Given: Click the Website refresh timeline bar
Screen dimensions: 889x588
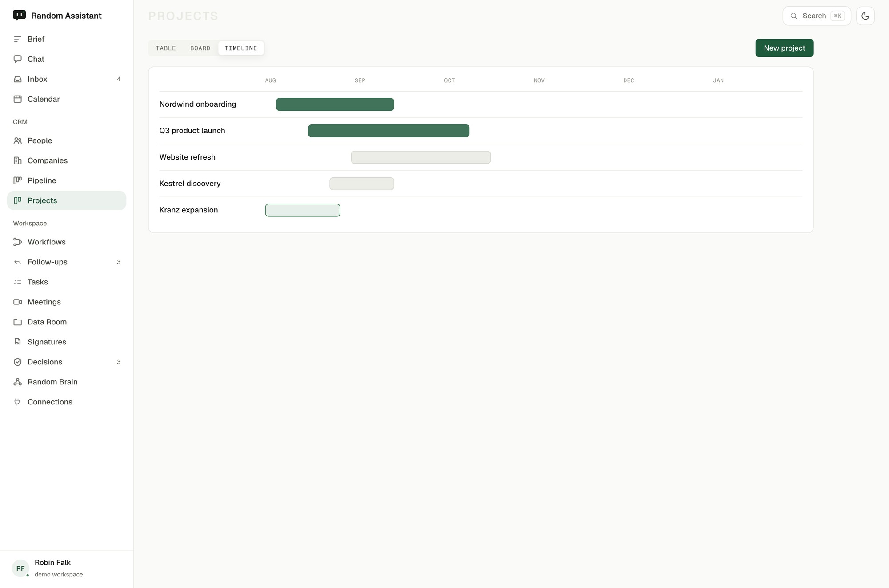Looking at the screenshot, I should [420, 157].
